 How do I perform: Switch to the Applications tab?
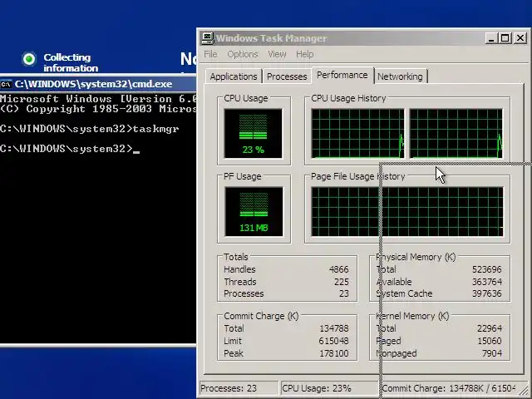(234, 76)
